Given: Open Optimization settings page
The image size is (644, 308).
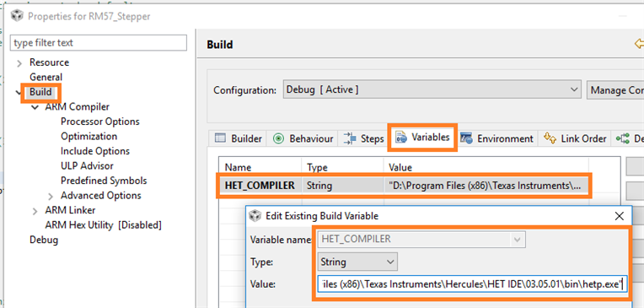Looking at the screenshot, I should pos(89,137).
